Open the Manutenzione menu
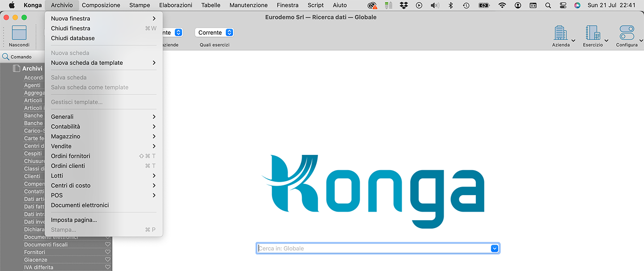Screen dimensions: 644x271 [248, 5]
